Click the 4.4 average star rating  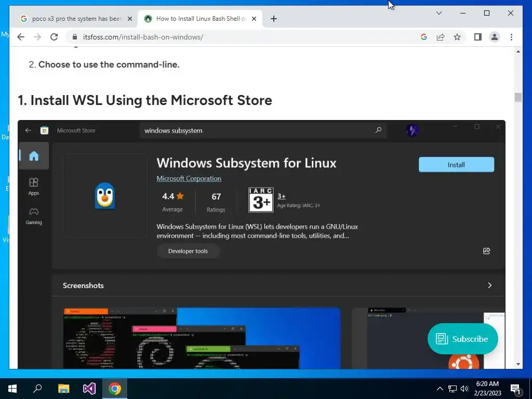(172, 202)
